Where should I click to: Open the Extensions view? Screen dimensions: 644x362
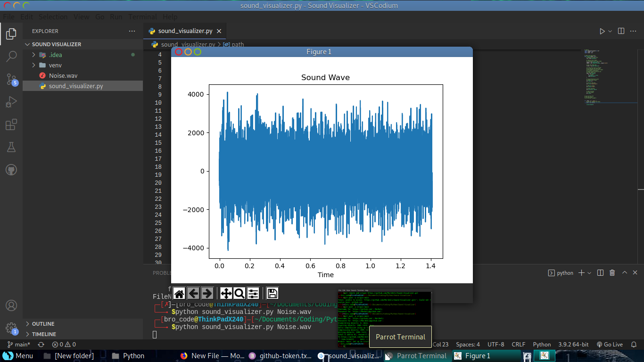tap(11, 124)
